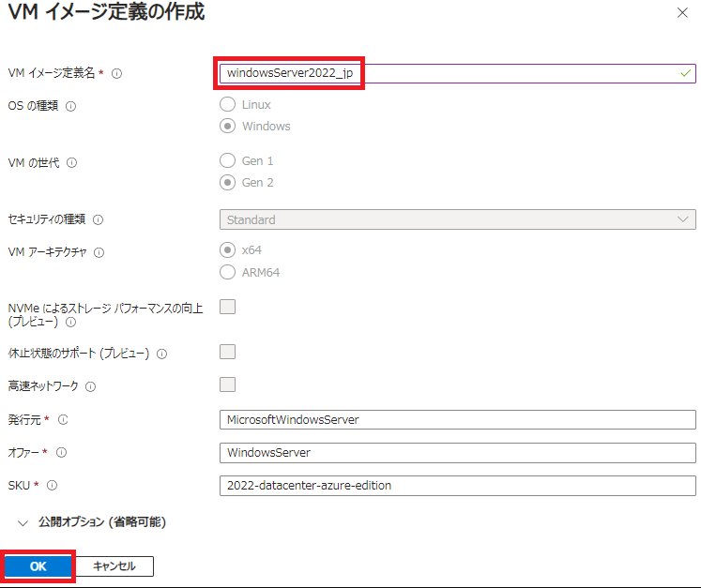Image resolution: width=701 pixels, height=588 pixels.
Task: Focus the VM イメージ定義名 text field
Action: point(457,73)
